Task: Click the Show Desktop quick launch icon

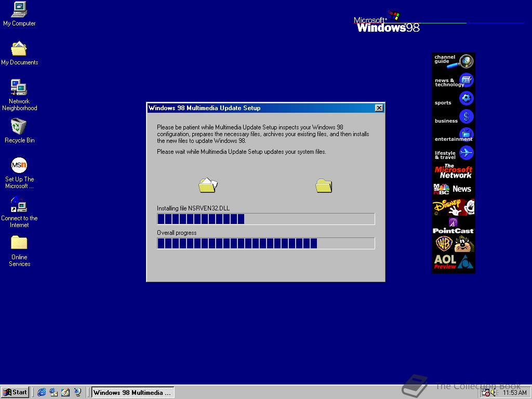Action: [65, 393]
